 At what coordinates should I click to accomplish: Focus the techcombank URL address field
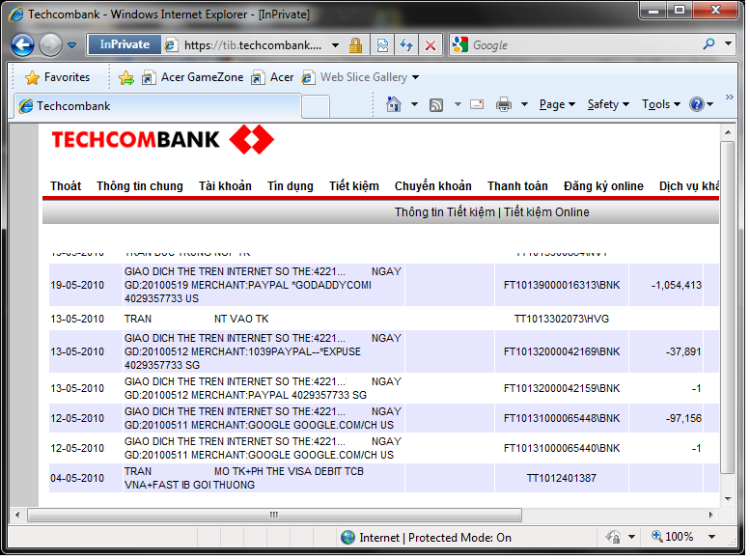[x=252, y=45]
